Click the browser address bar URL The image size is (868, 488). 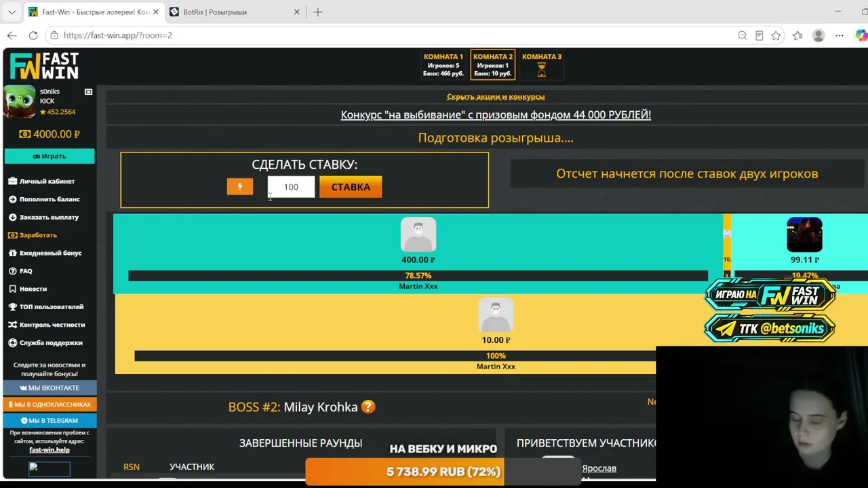pyautogui.click(x=118, y=35)
